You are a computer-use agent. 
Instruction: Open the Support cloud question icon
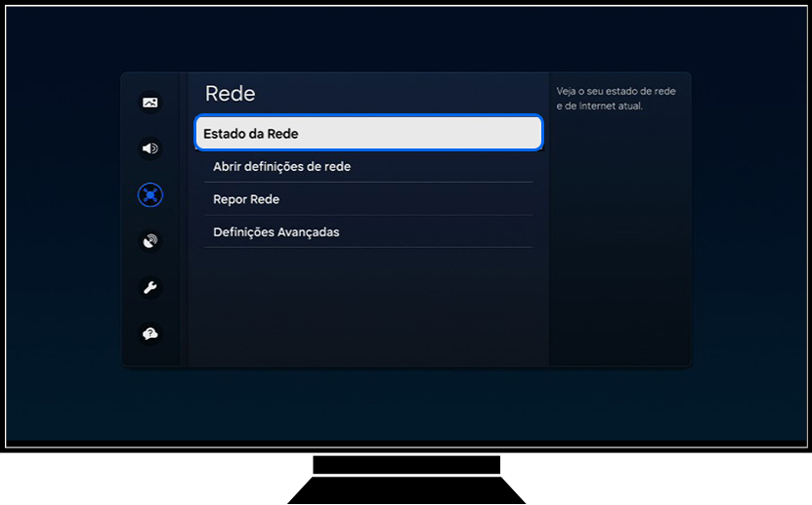150,334
